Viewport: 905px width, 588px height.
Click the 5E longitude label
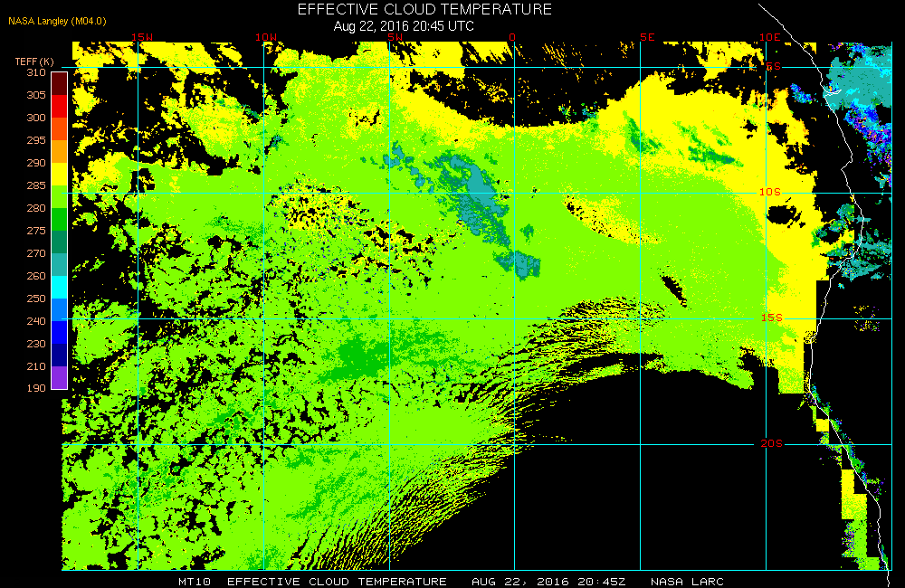coord(648,37)
